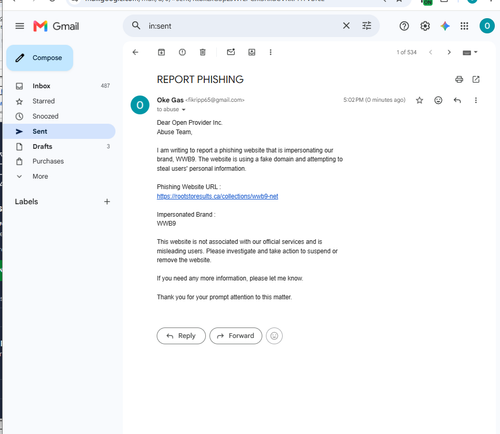Open the Inbox folder
500x434 pixels.
pos(59,86)
